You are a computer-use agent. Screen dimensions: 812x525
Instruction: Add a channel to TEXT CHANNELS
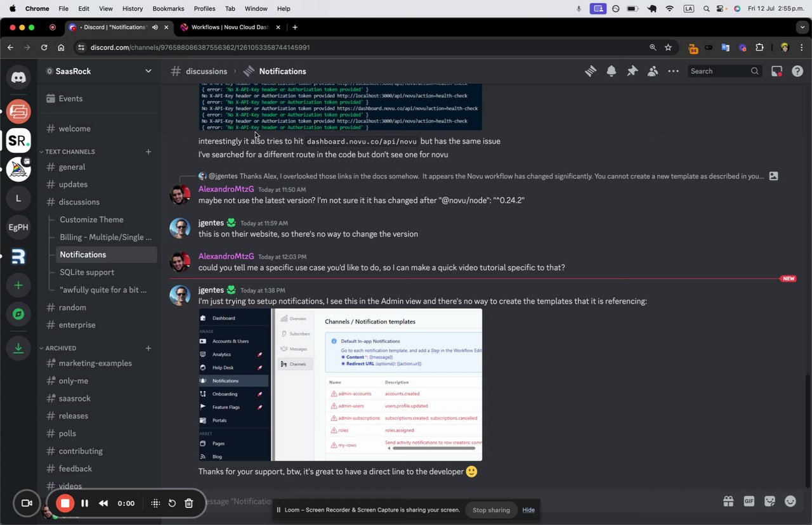pyautogui.click(x=148, y=152)
